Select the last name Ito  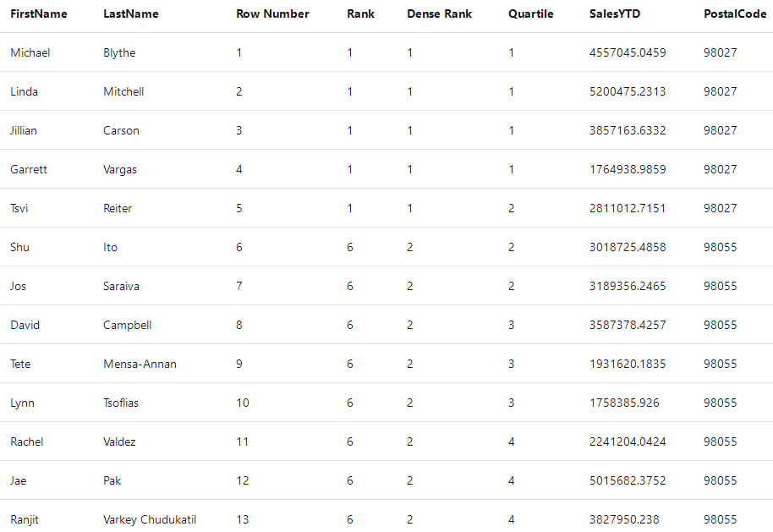tap(111, 248)
